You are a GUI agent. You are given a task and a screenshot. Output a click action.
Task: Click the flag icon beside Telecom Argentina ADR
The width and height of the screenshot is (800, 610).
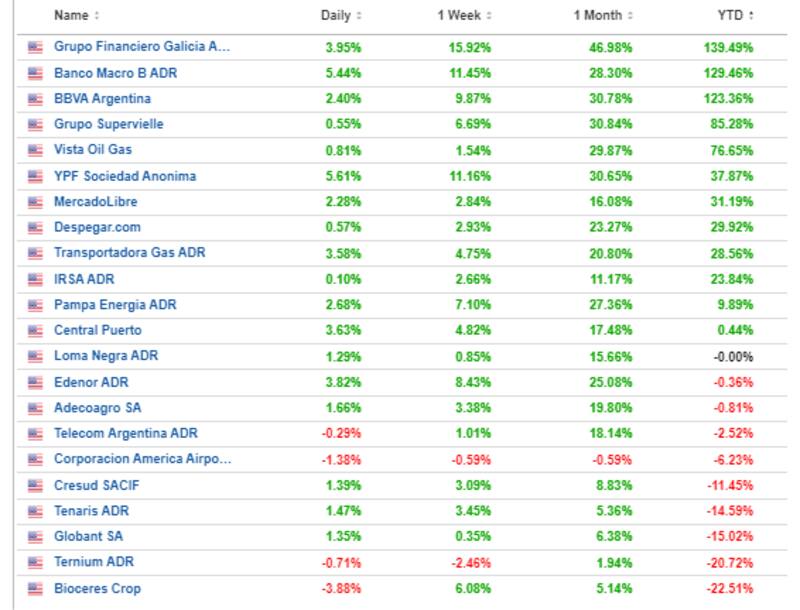(36, 434)
